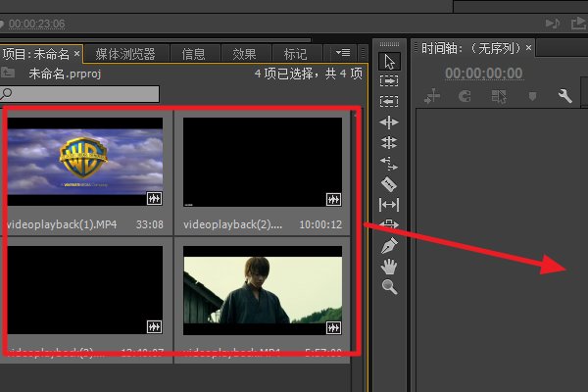Click the 10:00:12 duration label
Image resolution: width=588 pixels, height=392 pixels.
click(320, 224)
